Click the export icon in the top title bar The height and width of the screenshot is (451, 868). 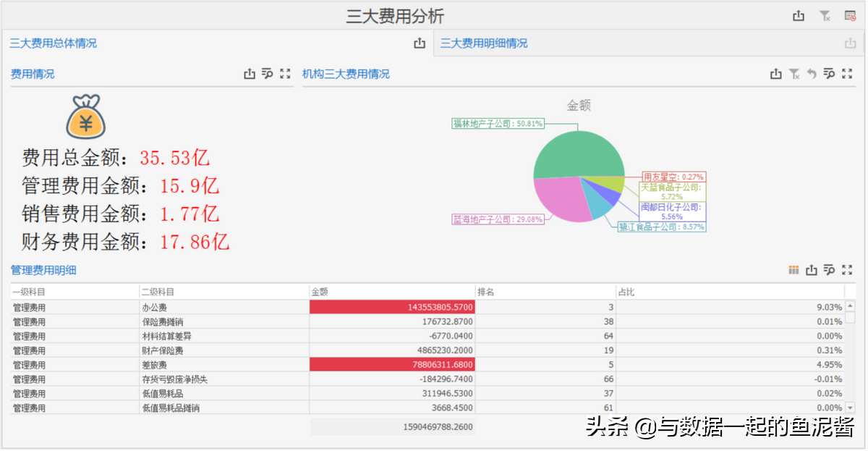tap(799, 16)
